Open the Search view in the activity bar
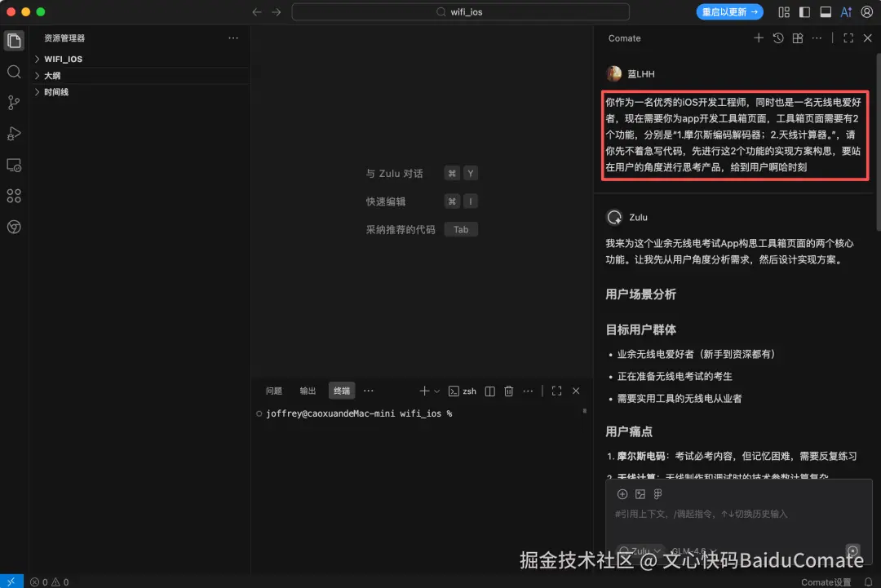 [x=14, y=72]
